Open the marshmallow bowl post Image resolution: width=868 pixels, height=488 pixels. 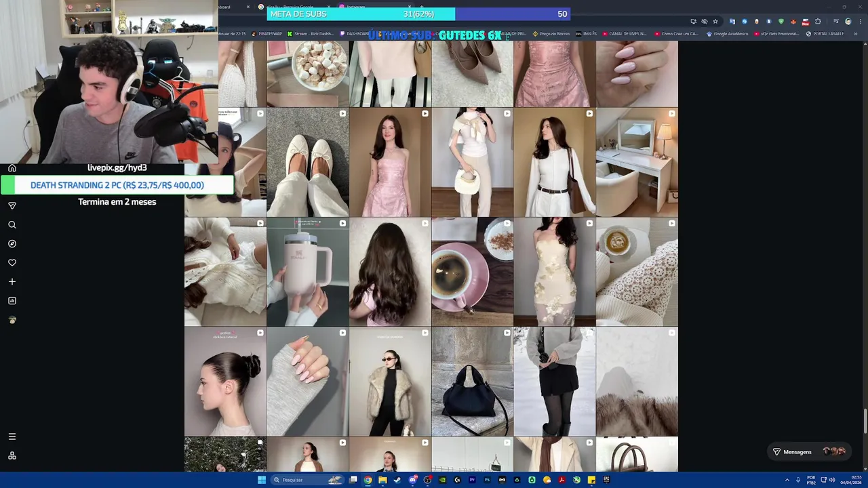[307, 73]
